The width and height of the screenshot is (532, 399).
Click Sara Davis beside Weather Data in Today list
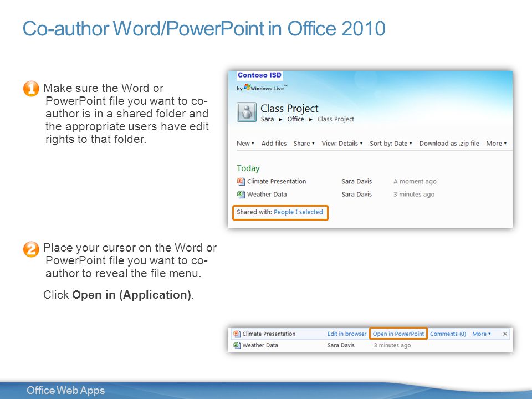(x=356, y=195)
